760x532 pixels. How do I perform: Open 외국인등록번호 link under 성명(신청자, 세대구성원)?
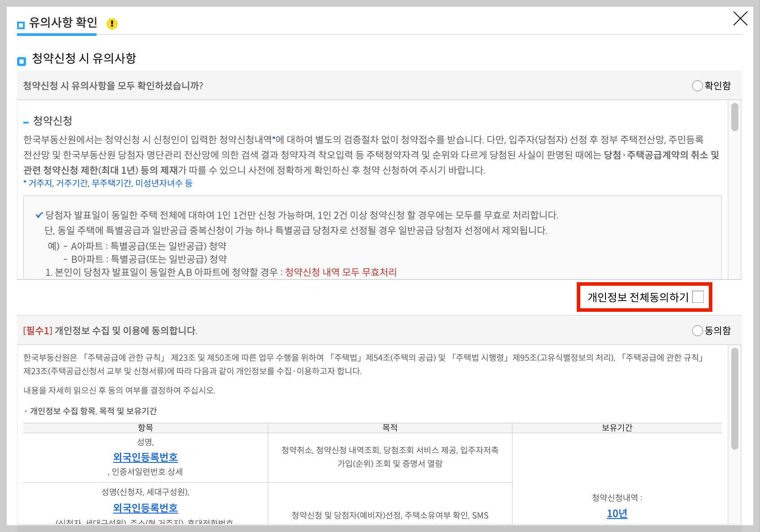pyautogui.click(x=145, y=508)
